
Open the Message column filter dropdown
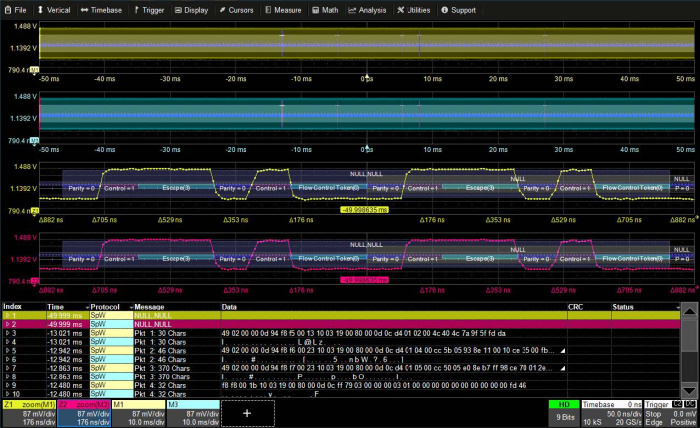coord(130,306)
